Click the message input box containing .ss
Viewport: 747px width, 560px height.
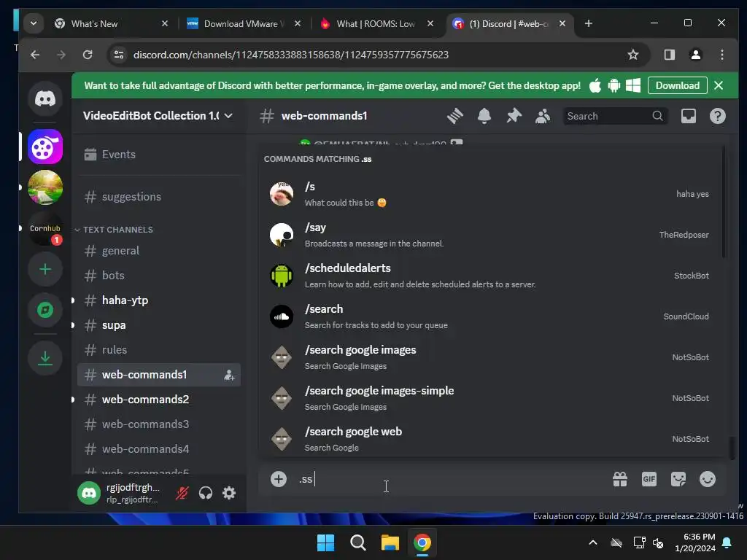[x=448, y=479]
